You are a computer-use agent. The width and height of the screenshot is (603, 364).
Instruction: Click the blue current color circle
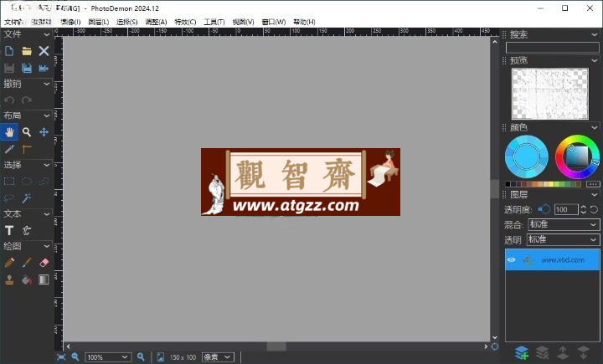pyautogui.click(x=527, y=156)
